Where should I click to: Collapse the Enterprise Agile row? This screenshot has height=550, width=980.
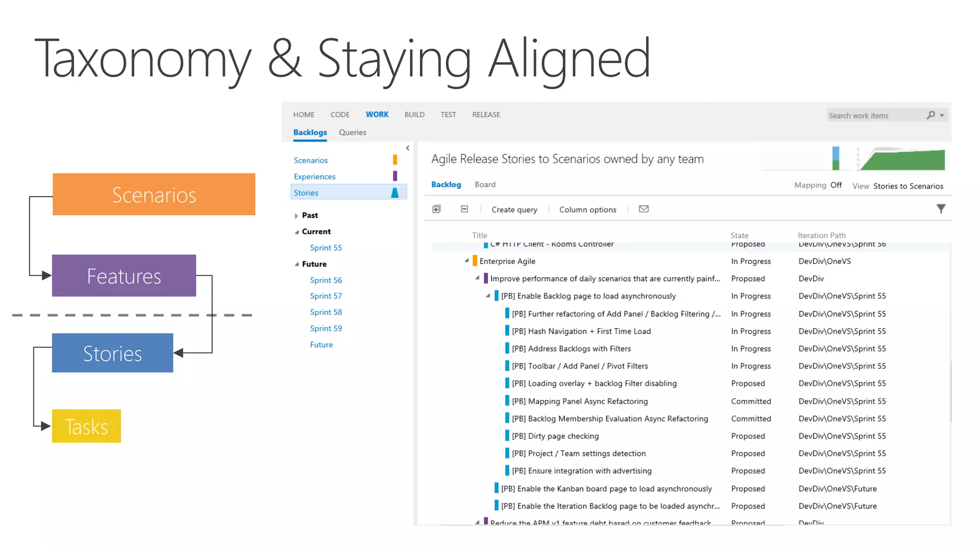[x=467, y=261]
